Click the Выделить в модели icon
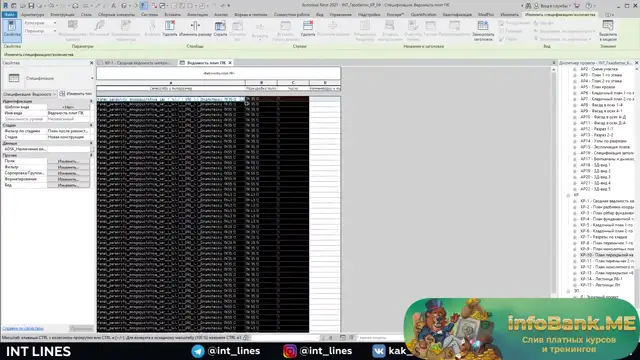This screenshot has width=640, height=360. [608, 30]
